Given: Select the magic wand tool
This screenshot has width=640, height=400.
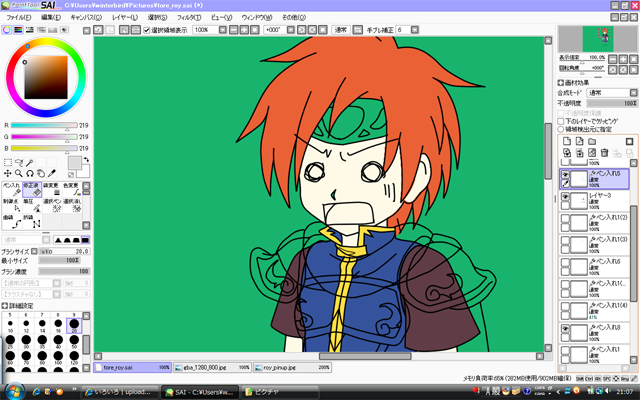Looking at the screenshot, I should pyautogui.click(x=29, y=163).
